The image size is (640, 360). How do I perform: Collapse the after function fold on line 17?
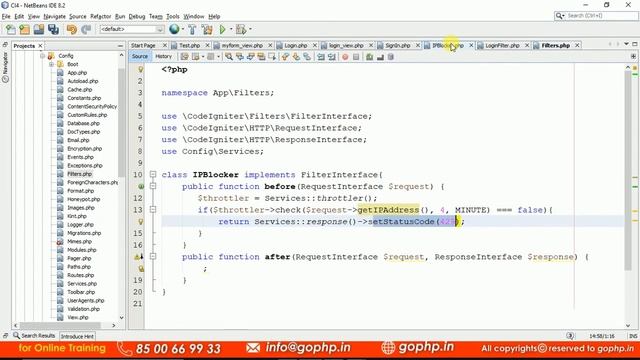point(153,257)
